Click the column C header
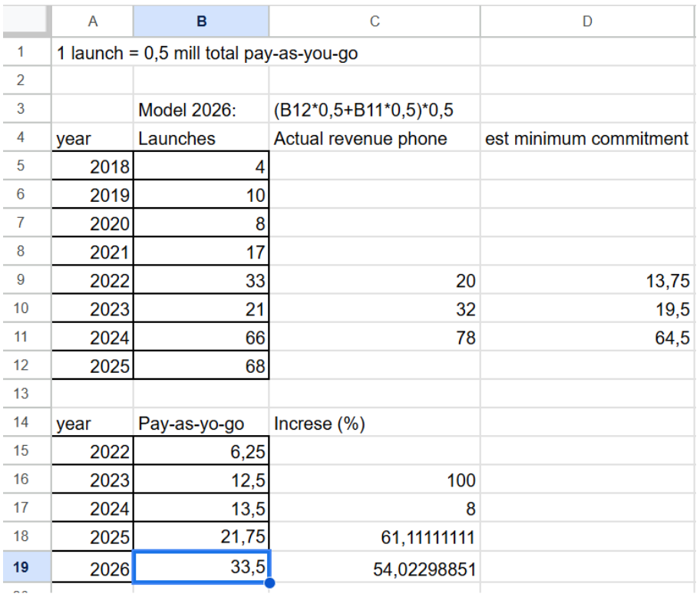This screenshot has height=597, width=700. click(375, 21)
